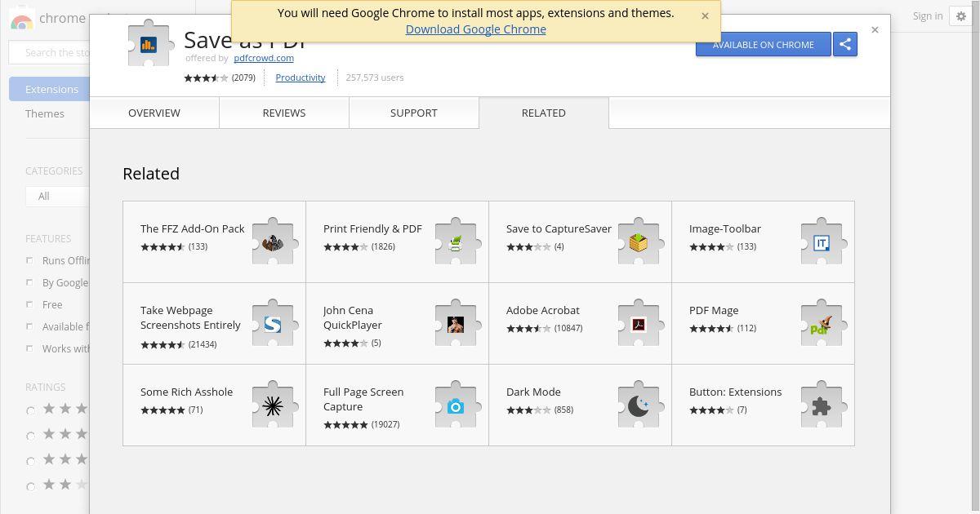Viewport: 980px width, 514px height.
Task: Enable the Free filter checkbox
Action: click(x=29, y=304)
